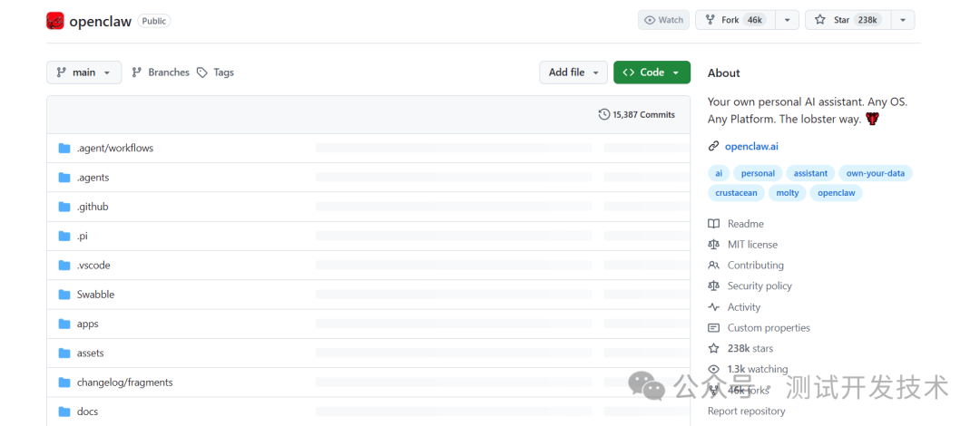Open the Contributing link
Screen dimensions: 980x426
pyautogui.click(x=756, y=265)
